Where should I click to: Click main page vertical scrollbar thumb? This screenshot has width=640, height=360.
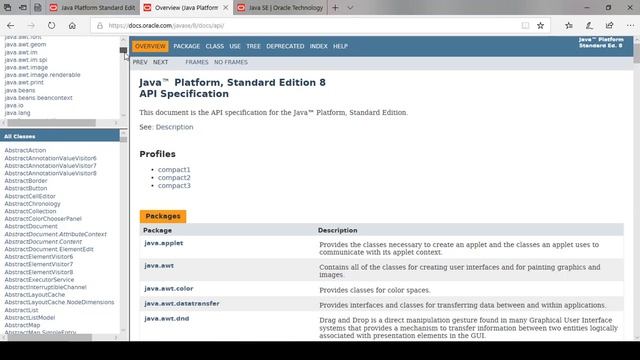[x=636, y=53]
